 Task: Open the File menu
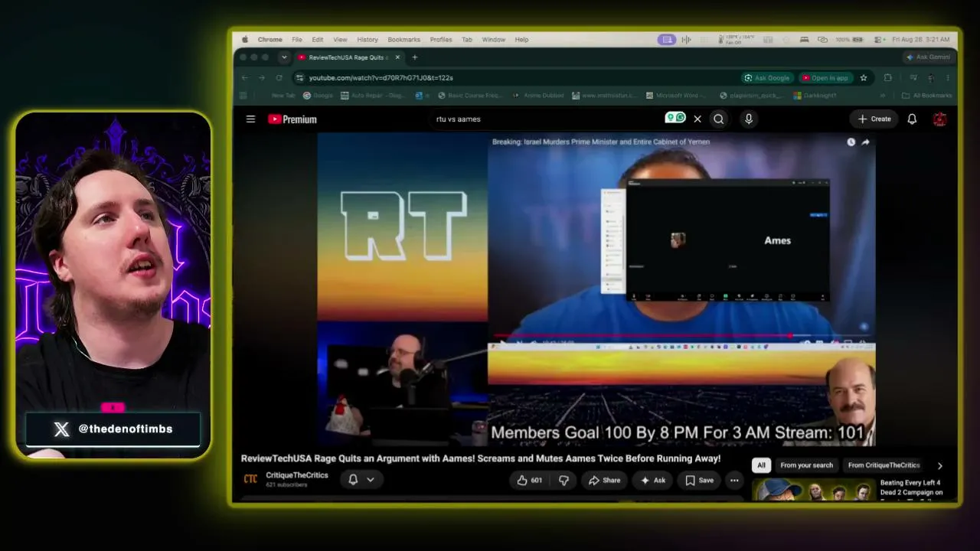click(297, 40)
